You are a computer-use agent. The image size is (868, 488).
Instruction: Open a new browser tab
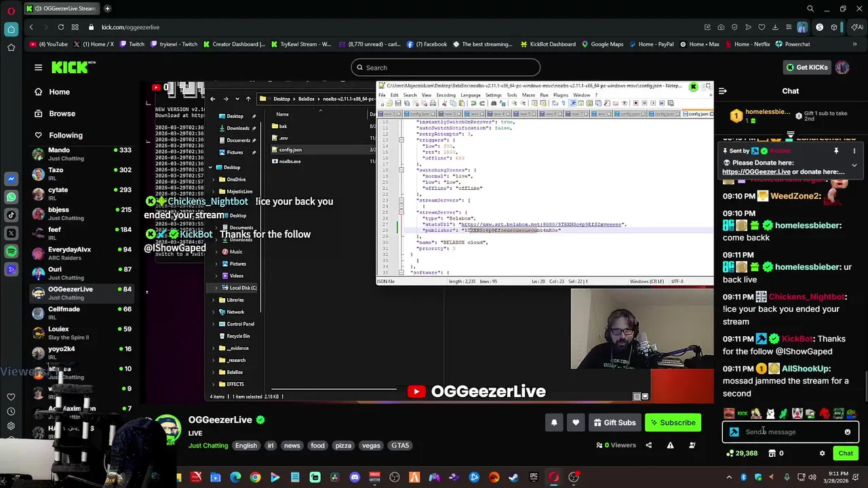coord(107,9)
